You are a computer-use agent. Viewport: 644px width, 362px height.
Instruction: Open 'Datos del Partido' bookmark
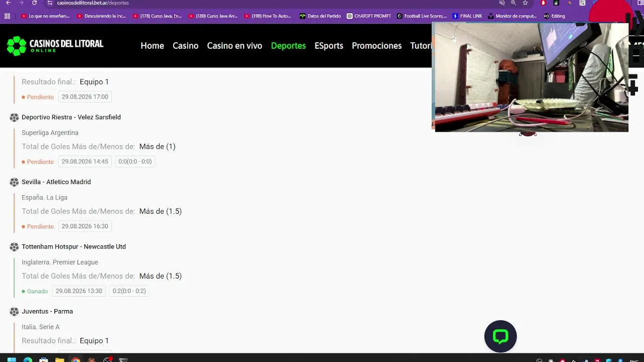320,16
